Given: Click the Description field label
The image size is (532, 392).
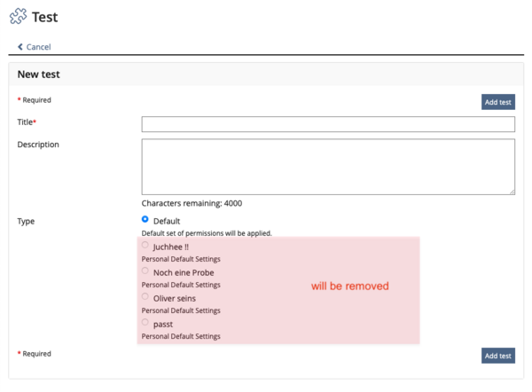Looking at the screenshot, I should click(38, 145).
